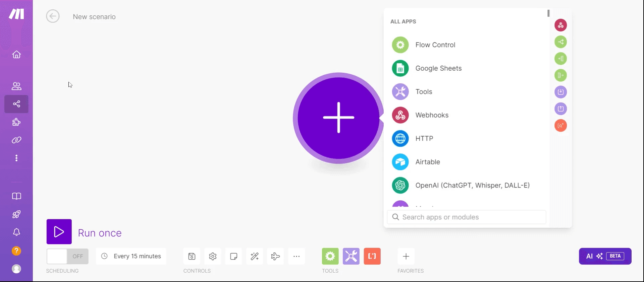Click the purple wrench Tools button in the bottom toolbar
The height and width of the screenshot is (282, 644).
click(351, 256)
